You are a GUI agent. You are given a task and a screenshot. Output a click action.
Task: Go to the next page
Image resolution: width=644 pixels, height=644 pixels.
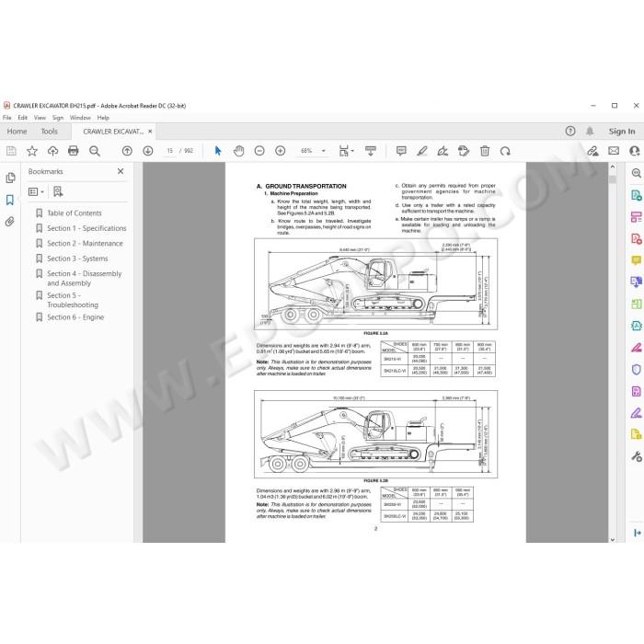point(148,151)
